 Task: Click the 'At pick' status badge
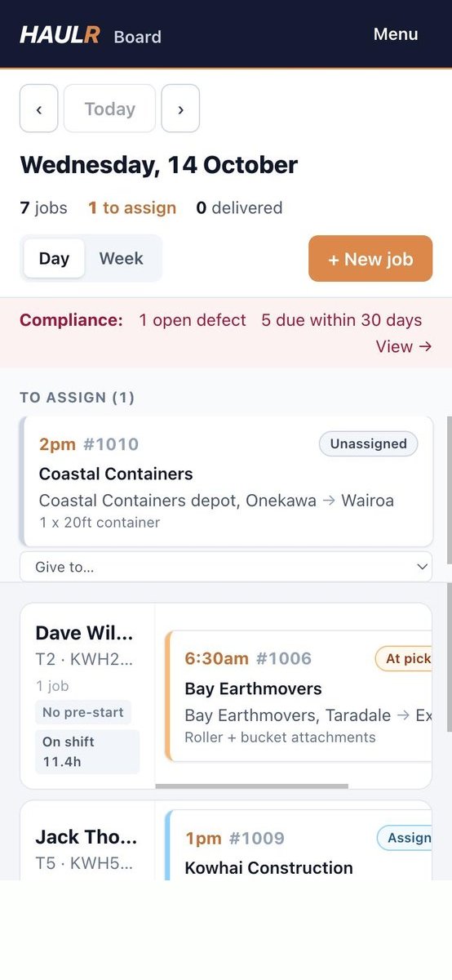pyautogui.click(x=404, y=658)
